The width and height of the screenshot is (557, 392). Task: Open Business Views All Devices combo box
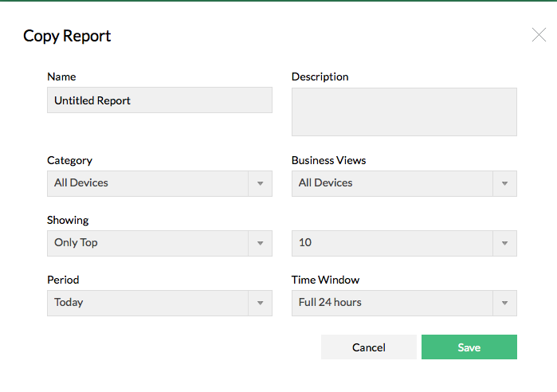pos(392,183)
